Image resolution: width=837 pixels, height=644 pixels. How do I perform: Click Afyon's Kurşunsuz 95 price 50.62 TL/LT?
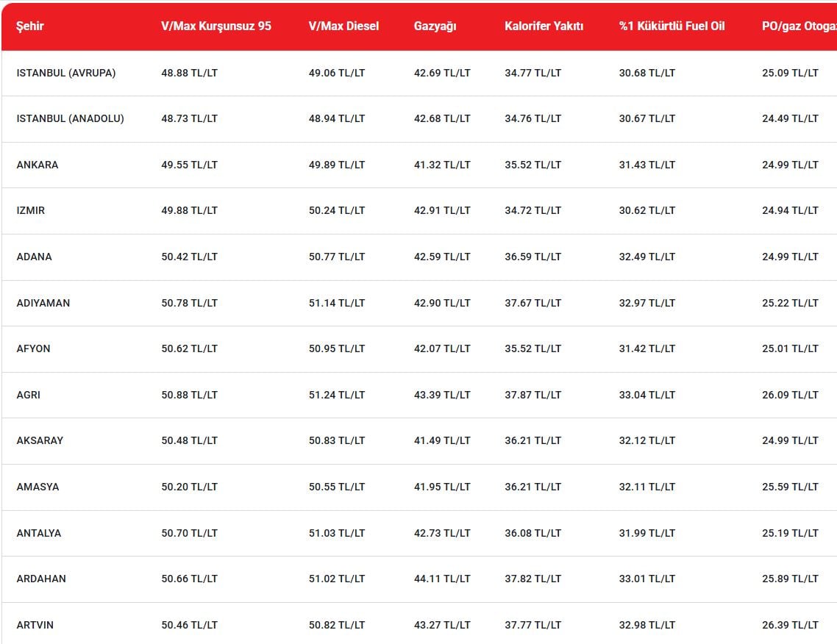click(190, 348)
